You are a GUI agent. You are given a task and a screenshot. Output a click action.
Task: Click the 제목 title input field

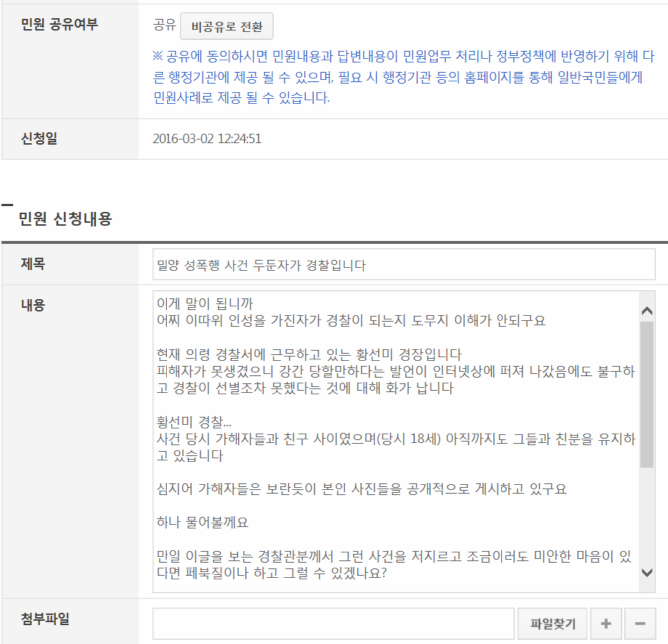pyautogui.click(x=403, y=265)
